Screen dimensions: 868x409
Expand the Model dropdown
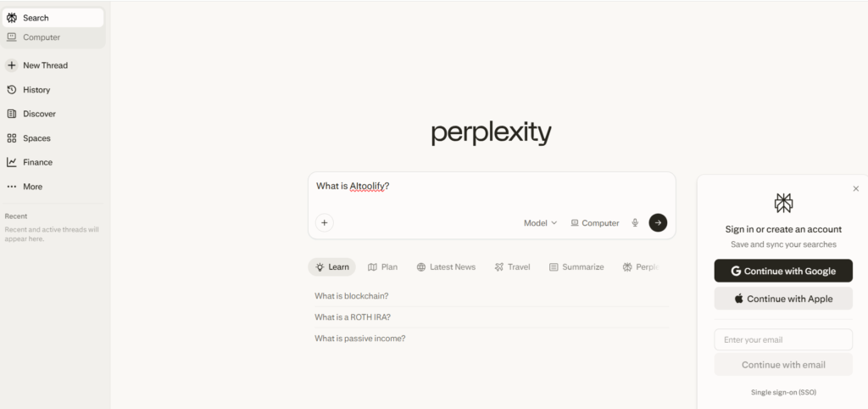tap(540, 223)
